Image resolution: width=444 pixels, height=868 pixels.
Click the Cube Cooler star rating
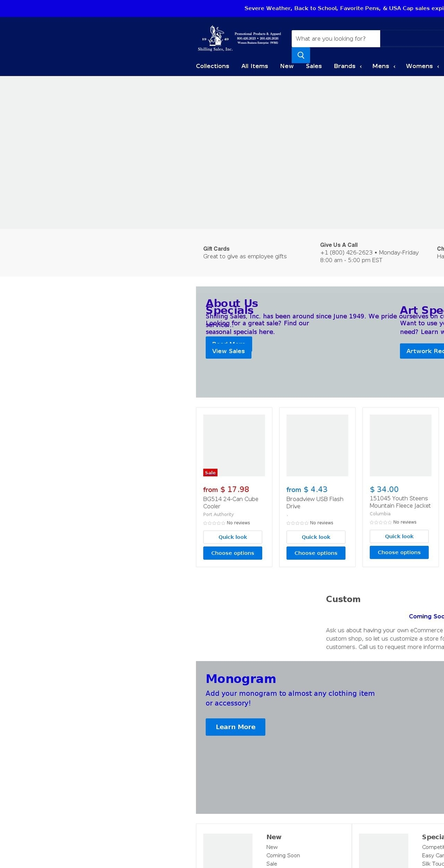tap(214, 523)
